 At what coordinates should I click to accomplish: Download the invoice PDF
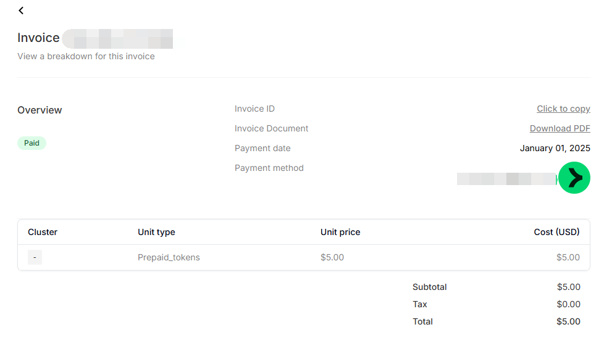coord(560,128)
